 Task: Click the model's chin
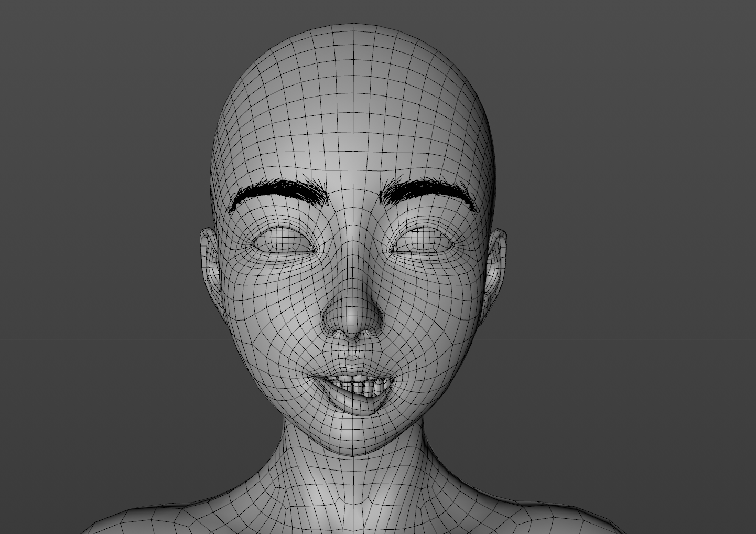353,435
